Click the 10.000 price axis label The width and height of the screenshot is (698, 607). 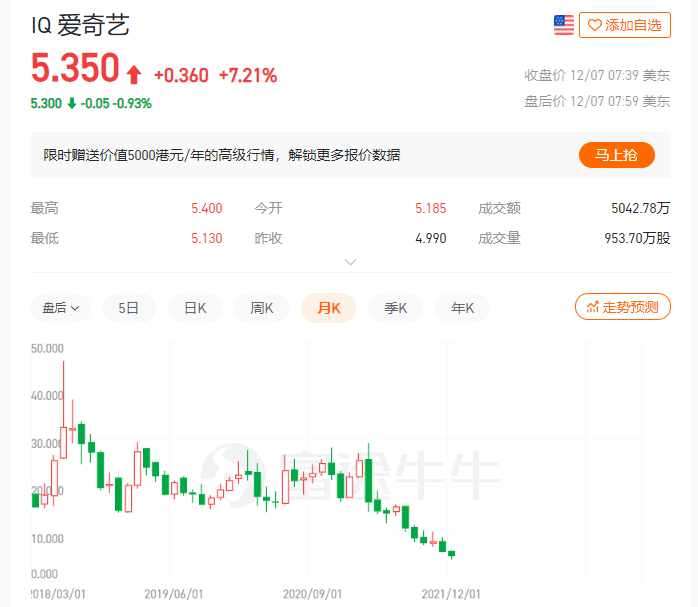[x=47, y=539]
